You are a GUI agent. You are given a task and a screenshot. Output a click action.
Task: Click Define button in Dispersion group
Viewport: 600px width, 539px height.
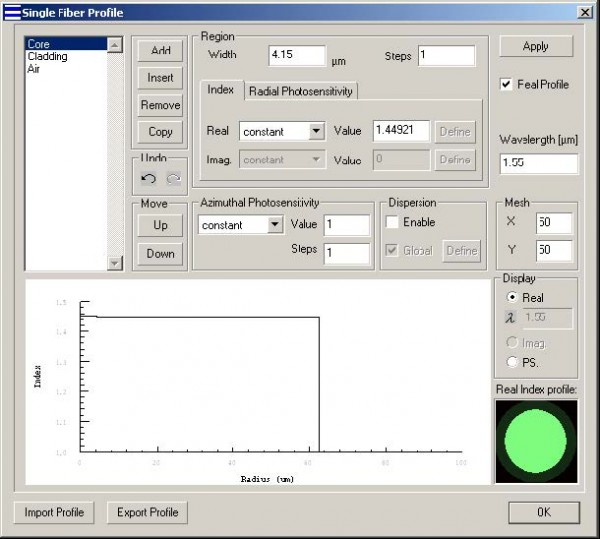(461, 251)
